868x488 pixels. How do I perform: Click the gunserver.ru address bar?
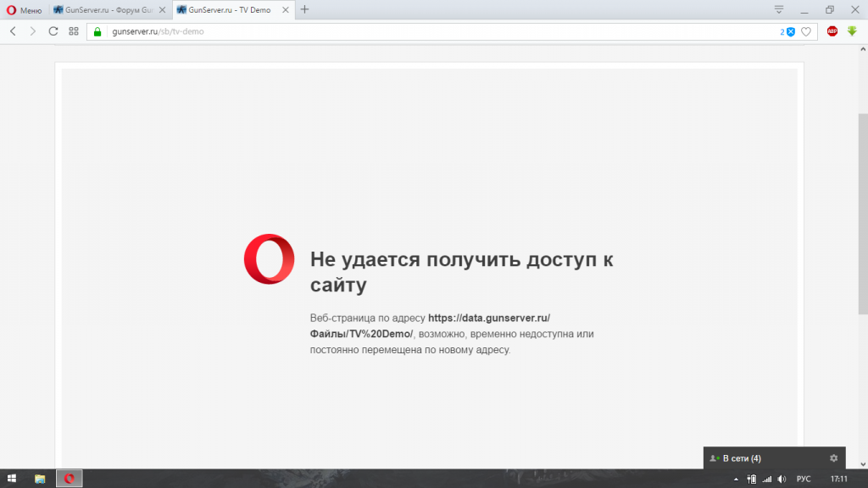point(424,31)
